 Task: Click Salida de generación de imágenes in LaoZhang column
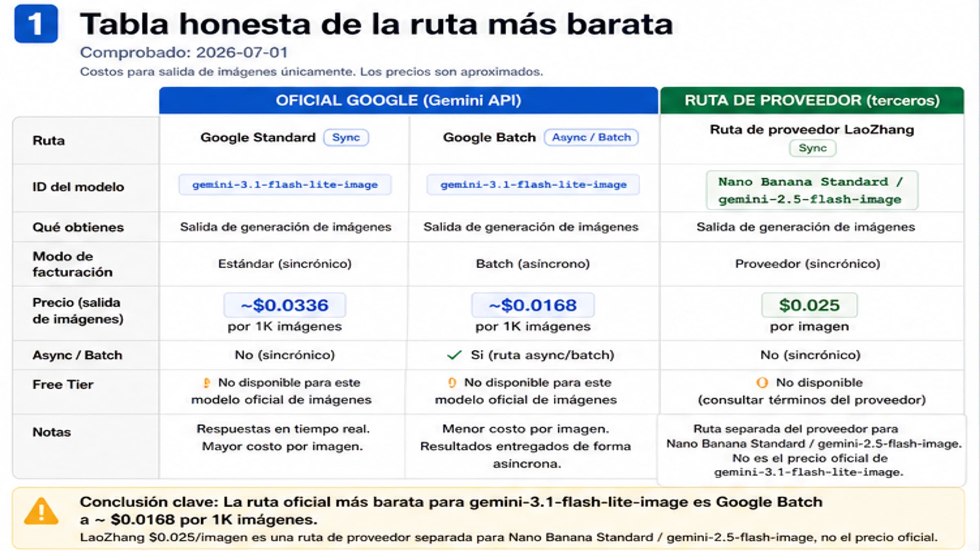coord(806,227)
